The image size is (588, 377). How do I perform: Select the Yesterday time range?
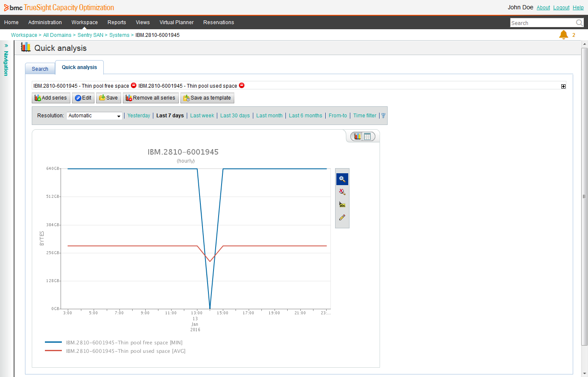[139, 116]
